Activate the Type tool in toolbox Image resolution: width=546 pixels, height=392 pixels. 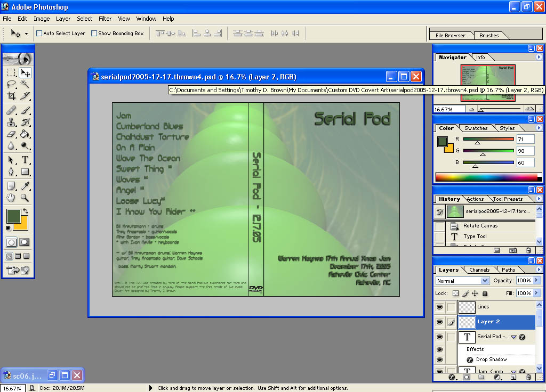[x=25, y=160]
